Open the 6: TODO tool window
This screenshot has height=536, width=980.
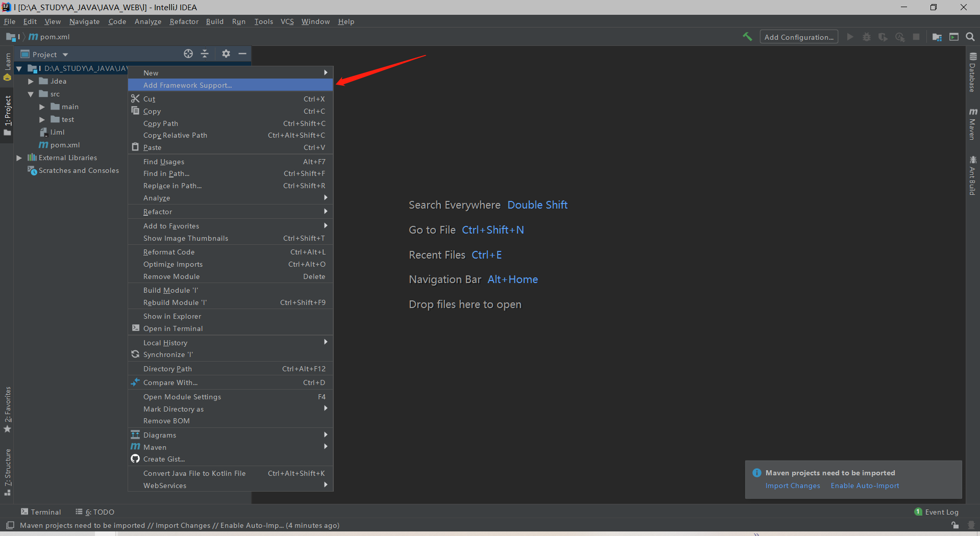click(95, 512)
